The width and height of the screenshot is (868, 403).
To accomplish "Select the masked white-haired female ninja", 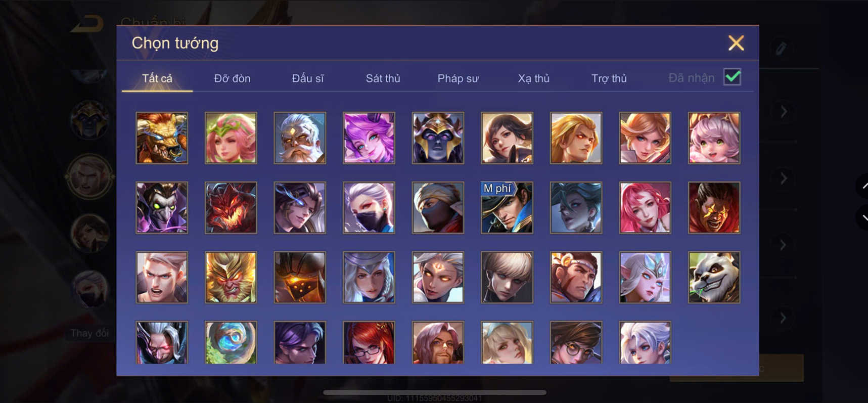I will 369,207.
